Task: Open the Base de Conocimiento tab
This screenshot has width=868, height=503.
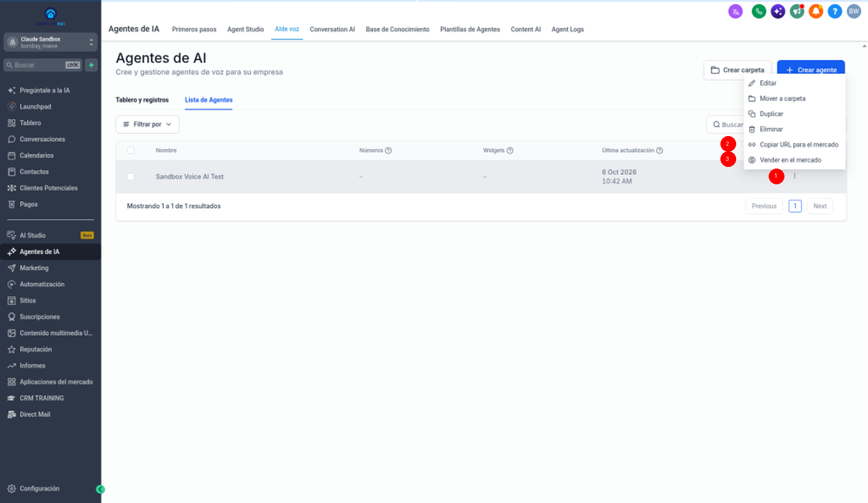Action: click(397, 29)
